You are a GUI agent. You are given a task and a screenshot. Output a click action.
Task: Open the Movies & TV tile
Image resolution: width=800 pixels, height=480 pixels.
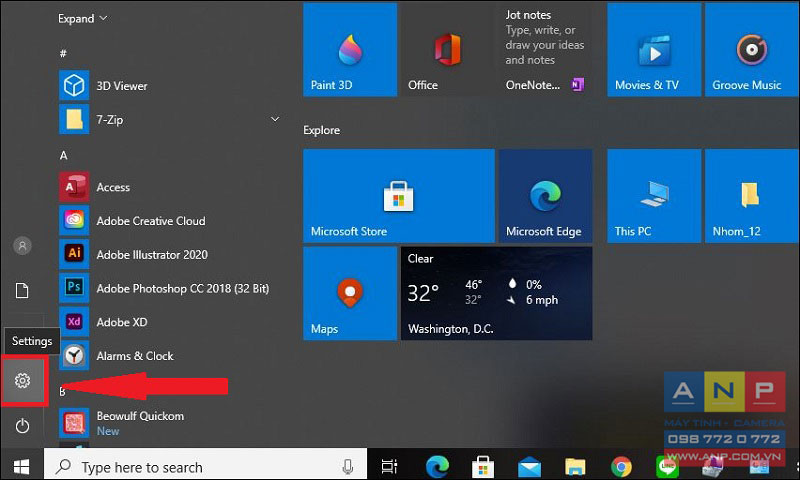pyautogui.click(x=654, y=49)
